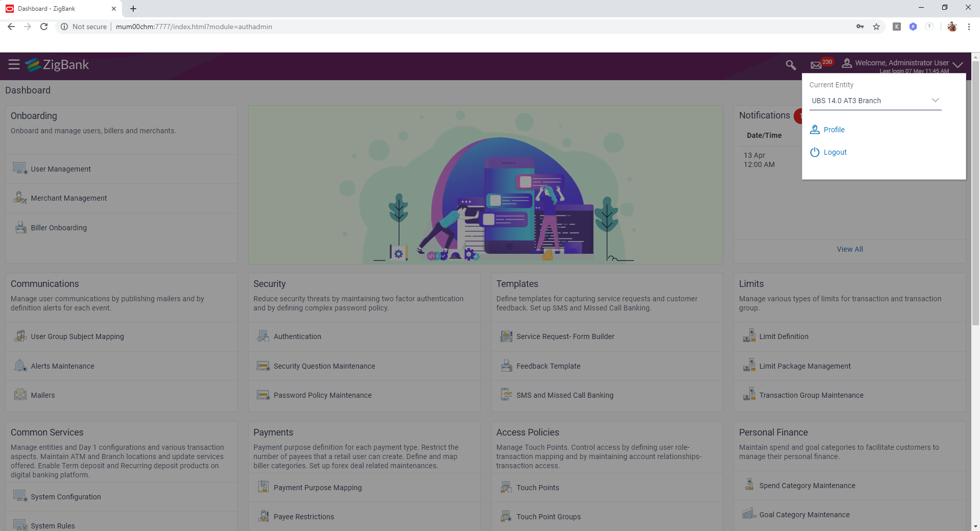Viewport: 980px width, 531px height.
Task: Open the Biller Onboarding link
Action: [x=59, y=228]
